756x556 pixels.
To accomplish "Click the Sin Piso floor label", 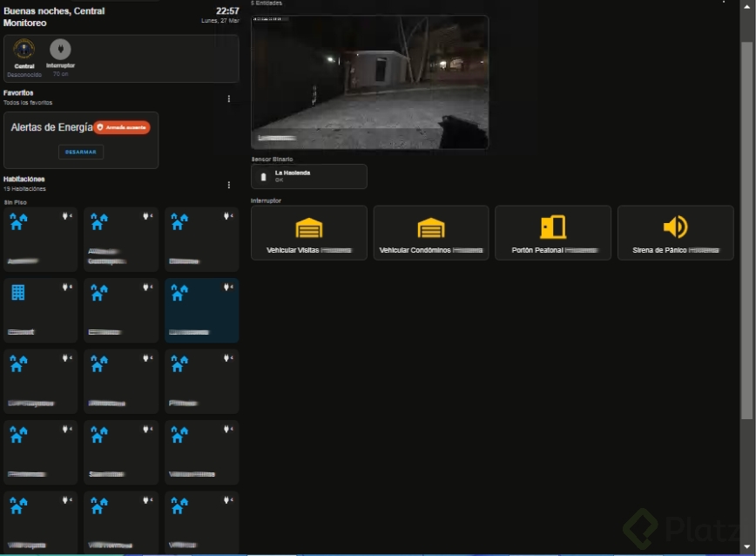I will tap(16, 202).
